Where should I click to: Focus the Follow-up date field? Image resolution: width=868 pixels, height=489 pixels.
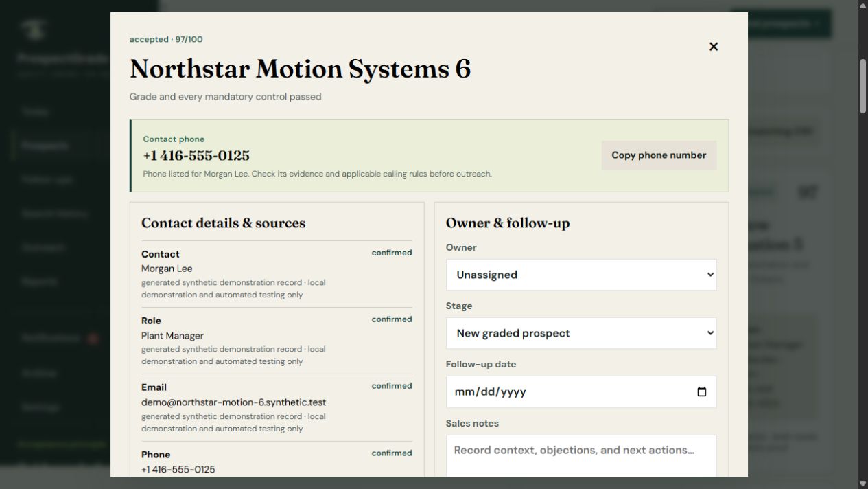point(581,392)
